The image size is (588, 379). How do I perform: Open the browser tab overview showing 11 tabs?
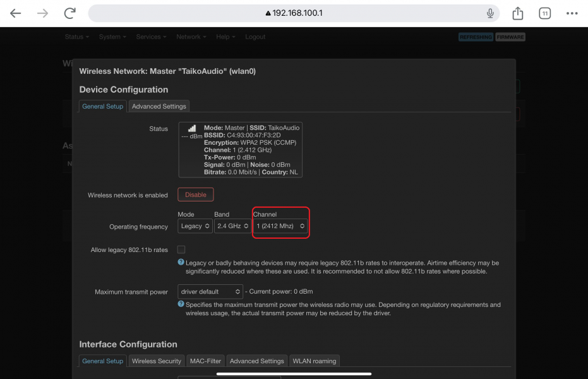click(544, 12)
